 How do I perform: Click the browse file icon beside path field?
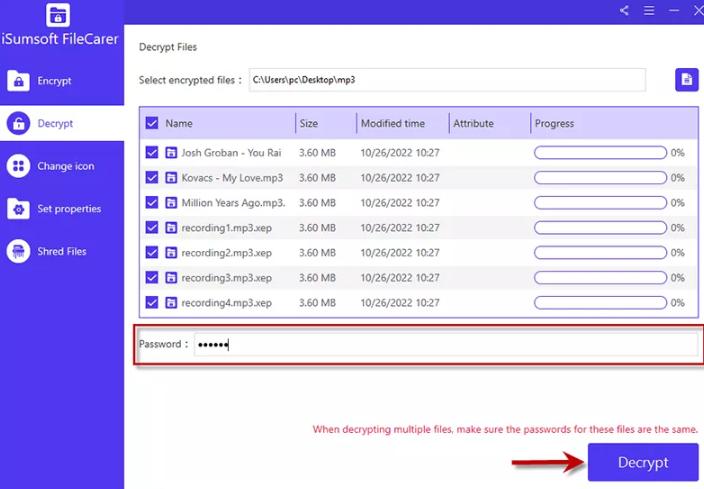[686, 80]
